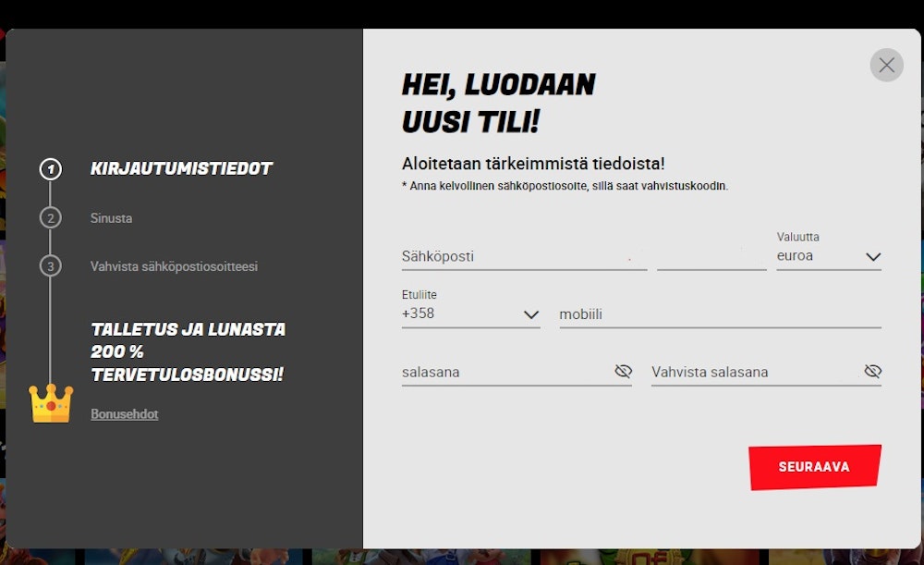Open the Bonusehdot link

(x=124, y=414)
